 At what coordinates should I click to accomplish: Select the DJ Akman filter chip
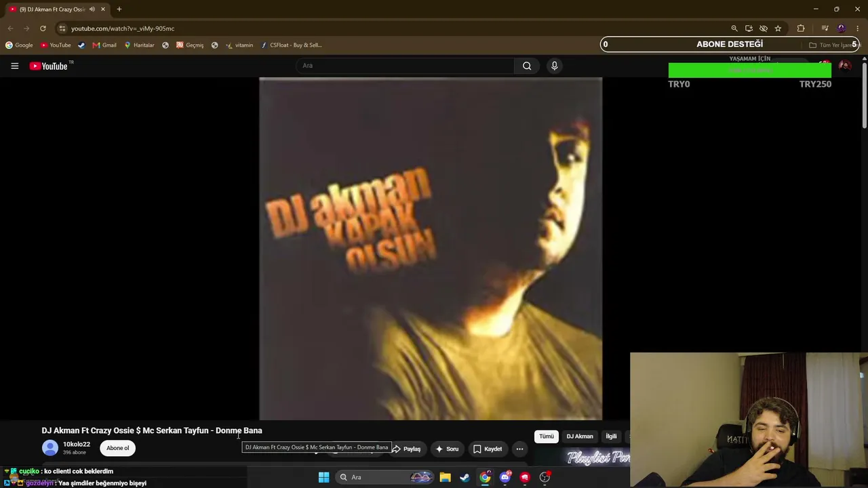point(580,436)
